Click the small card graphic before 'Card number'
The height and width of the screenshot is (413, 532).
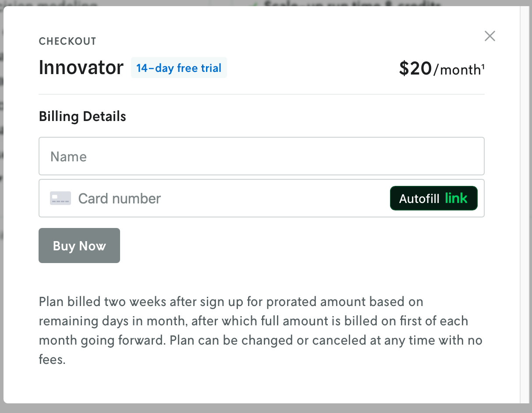60,198
